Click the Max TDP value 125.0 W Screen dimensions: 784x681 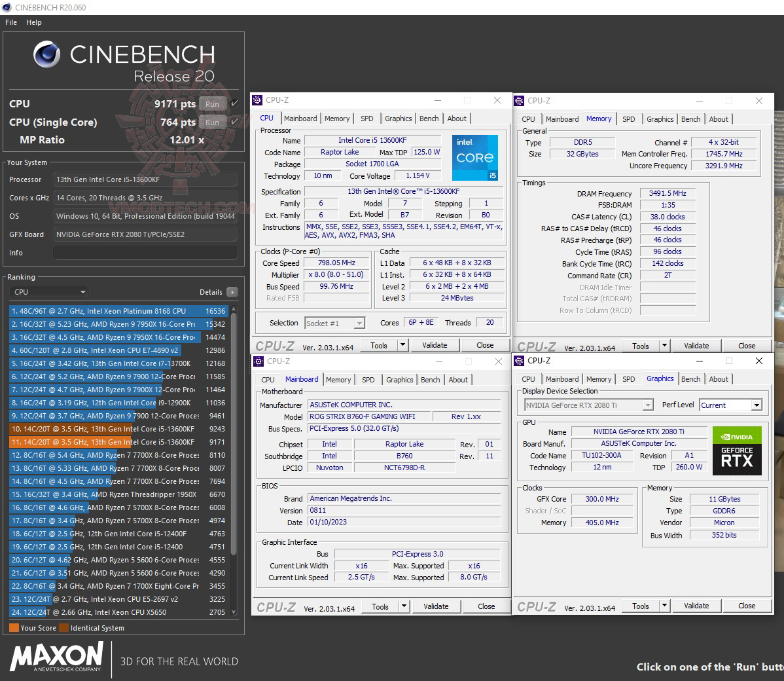click(427, 152)
